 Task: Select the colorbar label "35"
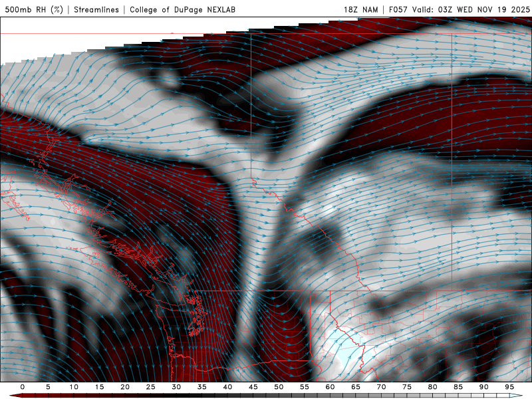pyautogui.click(x=202, y=387)
